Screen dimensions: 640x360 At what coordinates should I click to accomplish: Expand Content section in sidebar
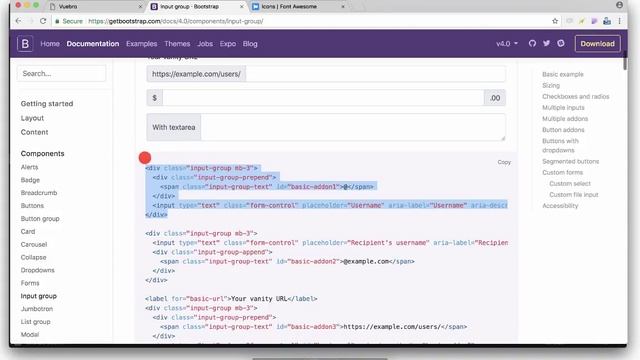click(x=34, y=132)
